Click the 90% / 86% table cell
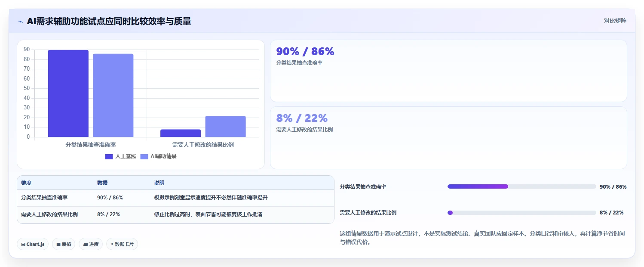Viewport: 644px width, 267px height. pyautogui.click(x=110, y=198)
